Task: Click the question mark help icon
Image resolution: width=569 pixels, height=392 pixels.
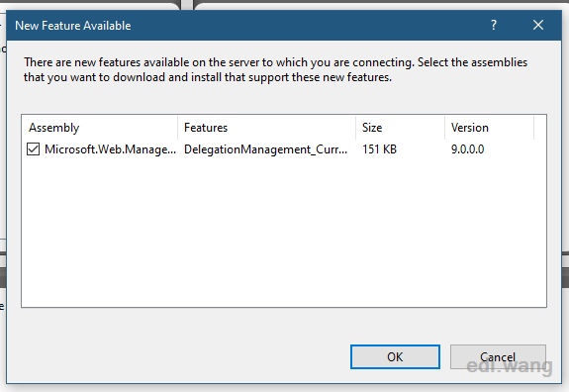Action: tap(494, 25)
